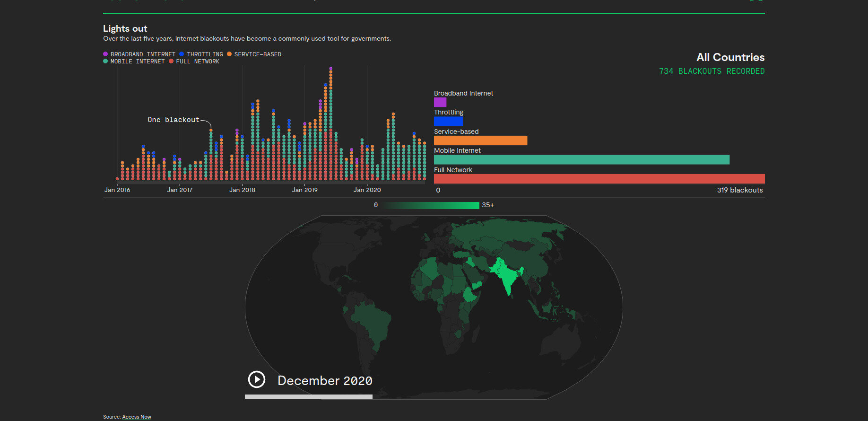This screenshot has width=868, height=421.
Task: Click the green Mobile Internet legend dot
Action: click(105, 61)
